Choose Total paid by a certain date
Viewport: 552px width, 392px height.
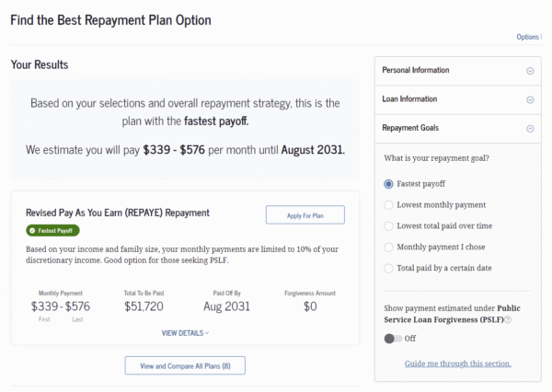click(389, 268)
